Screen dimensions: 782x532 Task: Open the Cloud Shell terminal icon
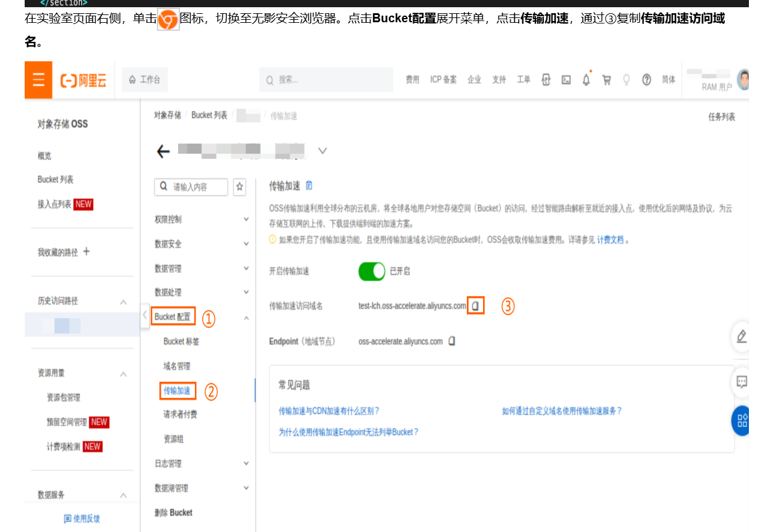[x=566, y=80]
